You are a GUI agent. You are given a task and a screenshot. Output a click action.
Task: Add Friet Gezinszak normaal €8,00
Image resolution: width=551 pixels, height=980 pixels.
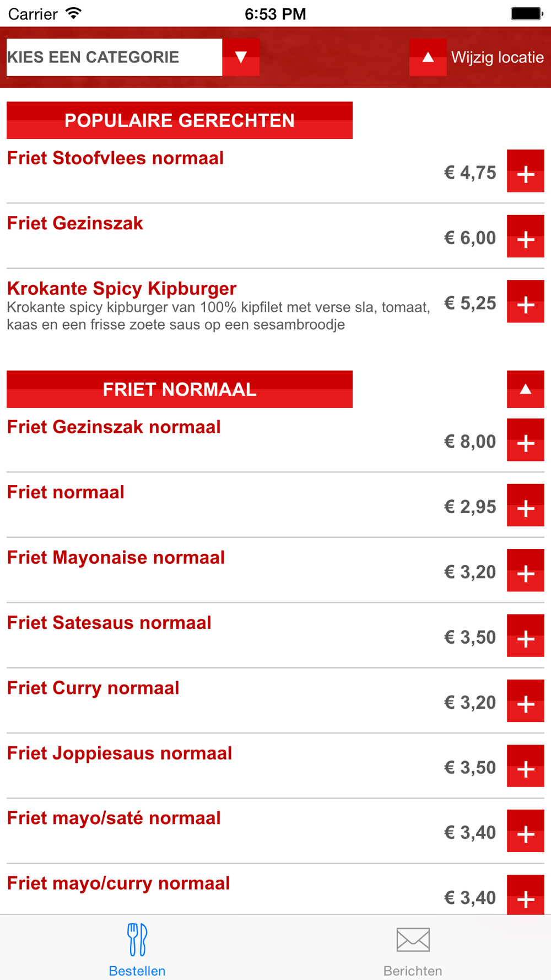[525, 440]
